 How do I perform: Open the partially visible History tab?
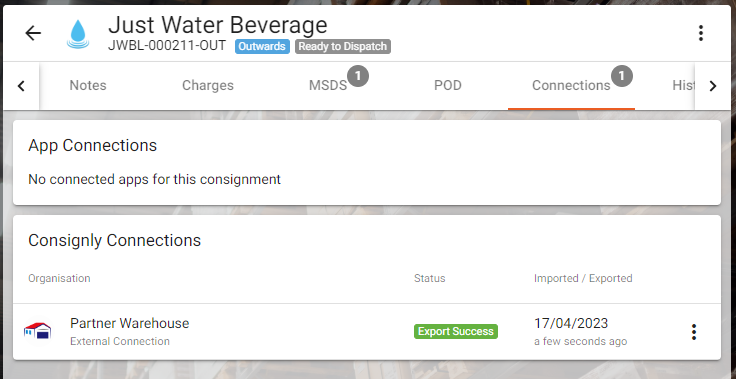pos(683,85)
